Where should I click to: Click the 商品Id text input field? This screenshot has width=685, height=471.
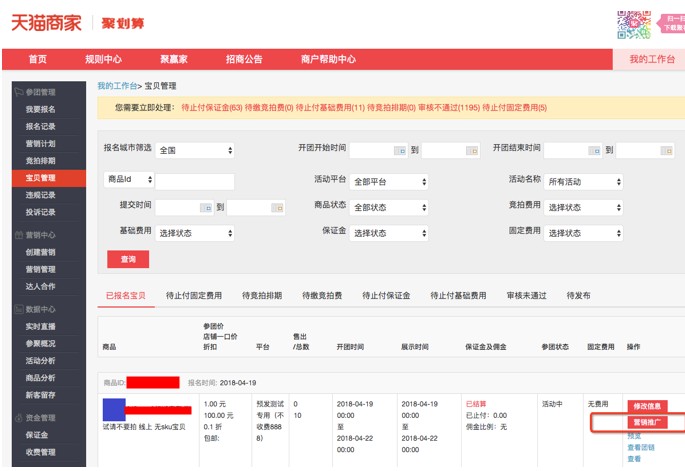[x=195, y=182]
